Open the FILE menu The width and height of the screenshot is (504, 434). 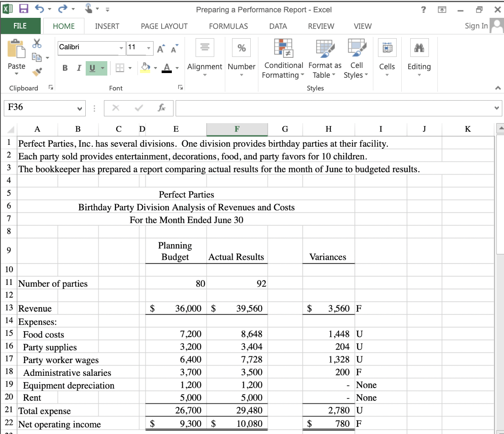20,26
